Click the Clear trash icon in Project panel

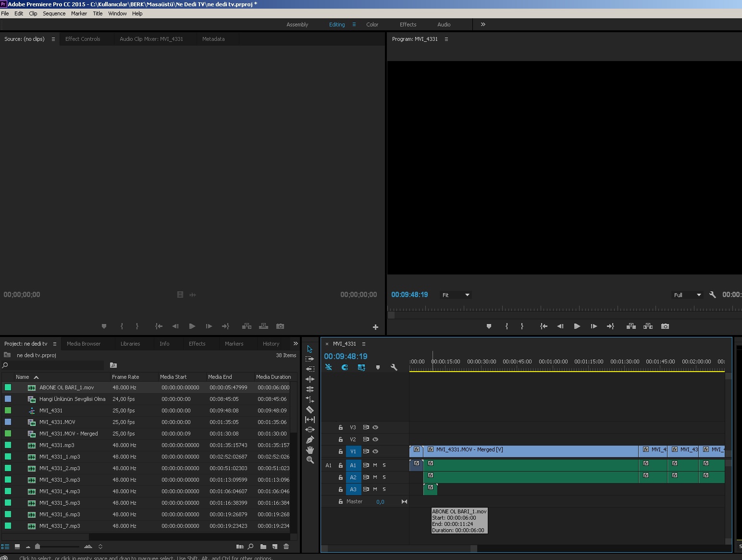[286, 547]
